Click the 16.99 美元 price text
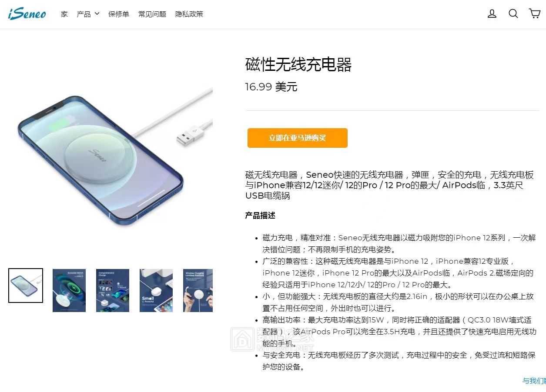Image resolution: width=546 pixels, height=392 pixels. click(271, 87)
